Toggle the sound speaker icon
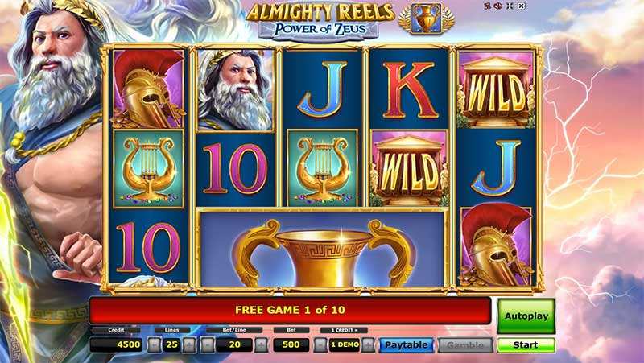Image resolution: width=644 pixels, height=363 pixels. [x=497, y=6]
